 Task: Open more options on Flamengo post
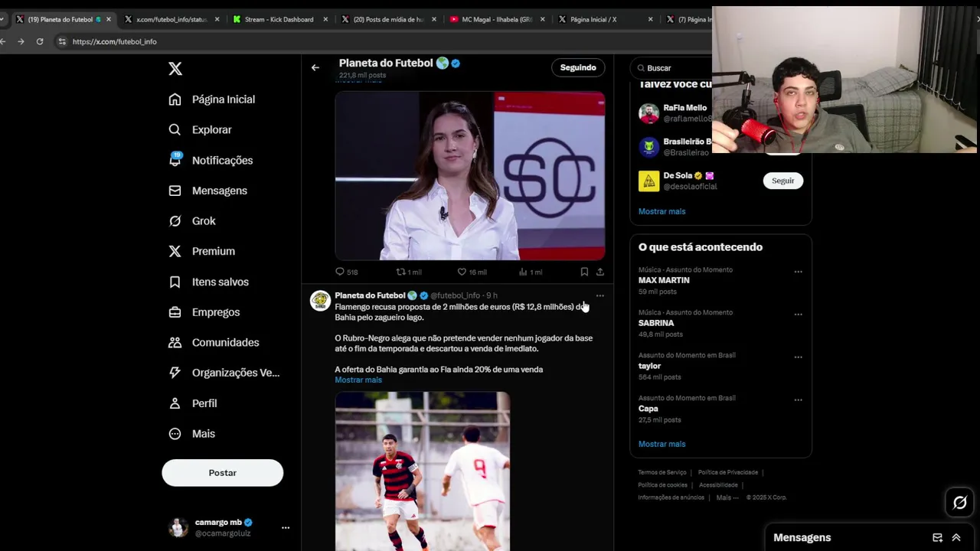(600, 295)
